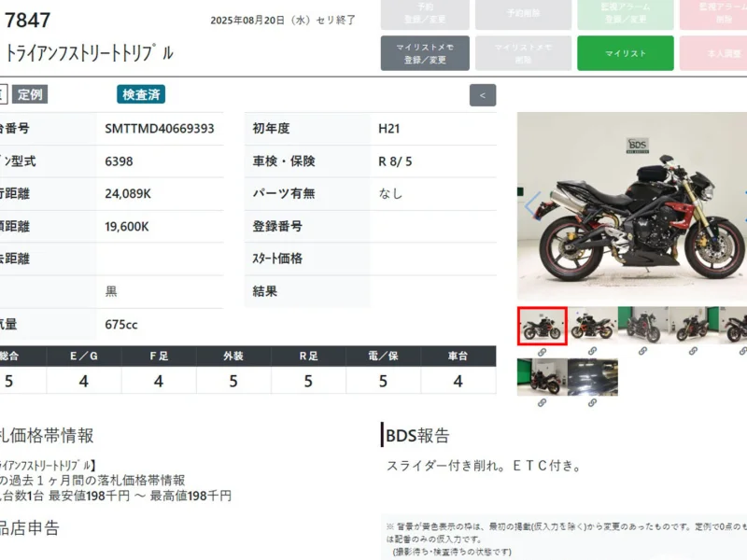Open link icon under second bike thumbnail
The image size is (747, 560).
point(592,351)
